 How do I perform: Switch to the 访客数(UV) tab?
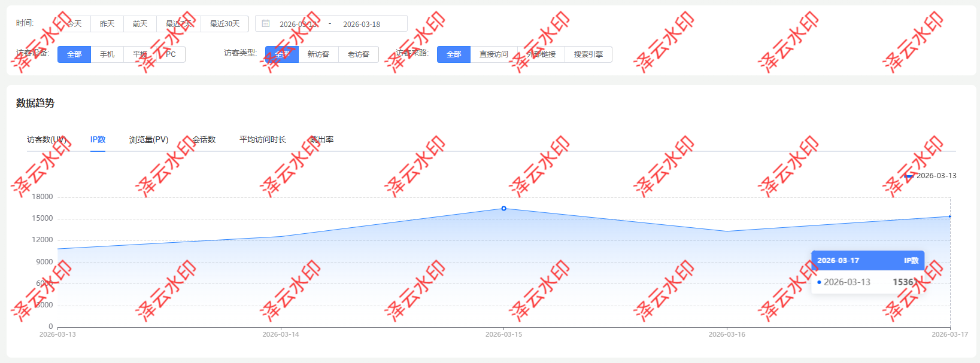click(47, 139)
